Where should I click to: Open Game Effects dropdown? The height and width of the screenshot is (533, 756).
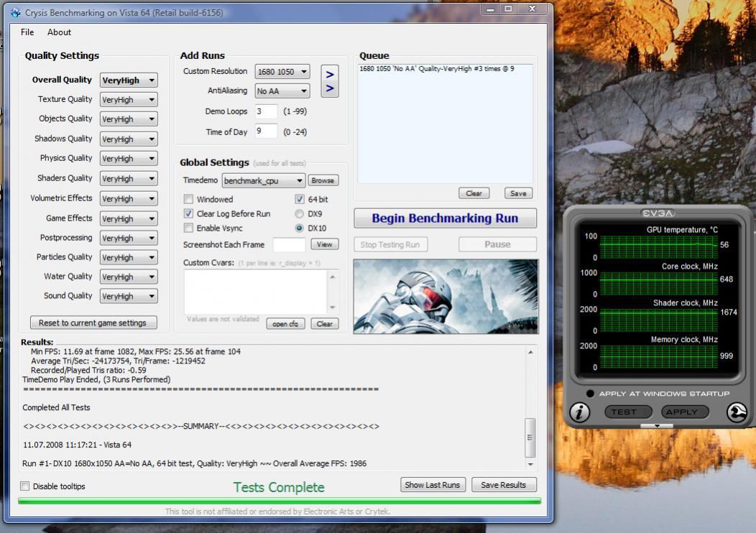click(x=129, y=218)
